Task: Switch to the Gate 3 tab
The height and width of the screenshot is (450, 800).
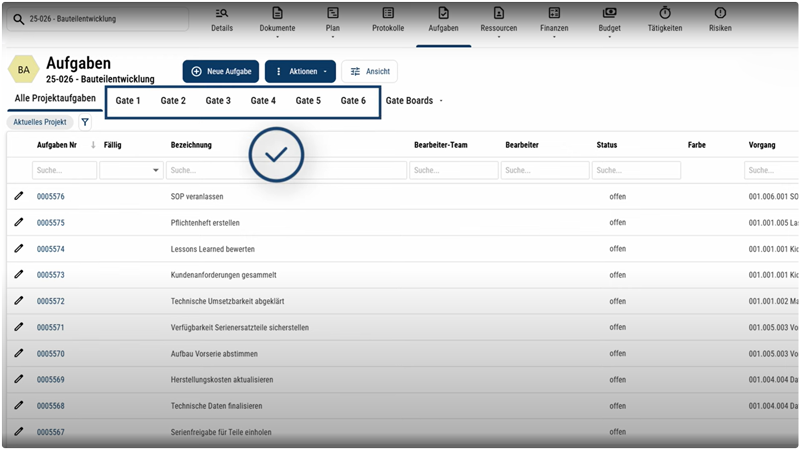Action: pyautogui.click(x=218, y=101)
